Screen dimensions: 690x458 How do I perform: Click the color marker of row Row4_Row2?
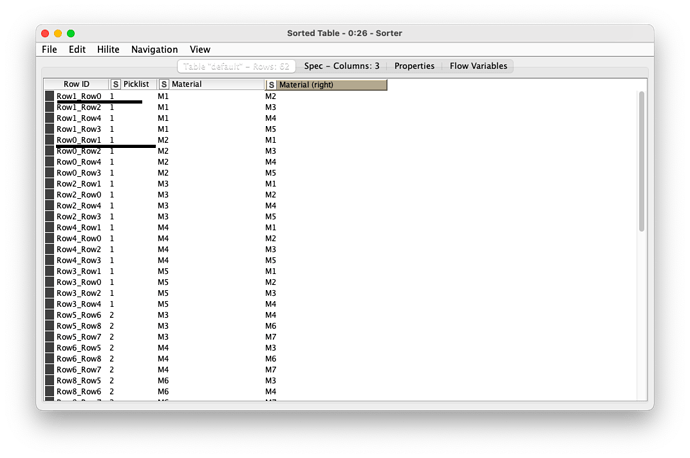coord(49,249)
